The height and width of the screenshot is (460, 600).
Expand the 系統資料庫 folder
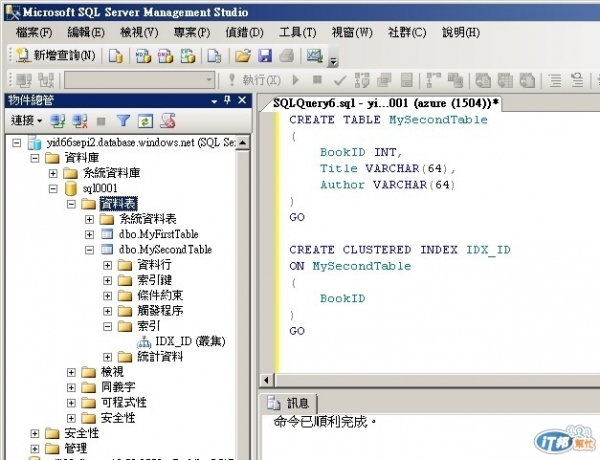pyautogui.click(x=53, y=173)
